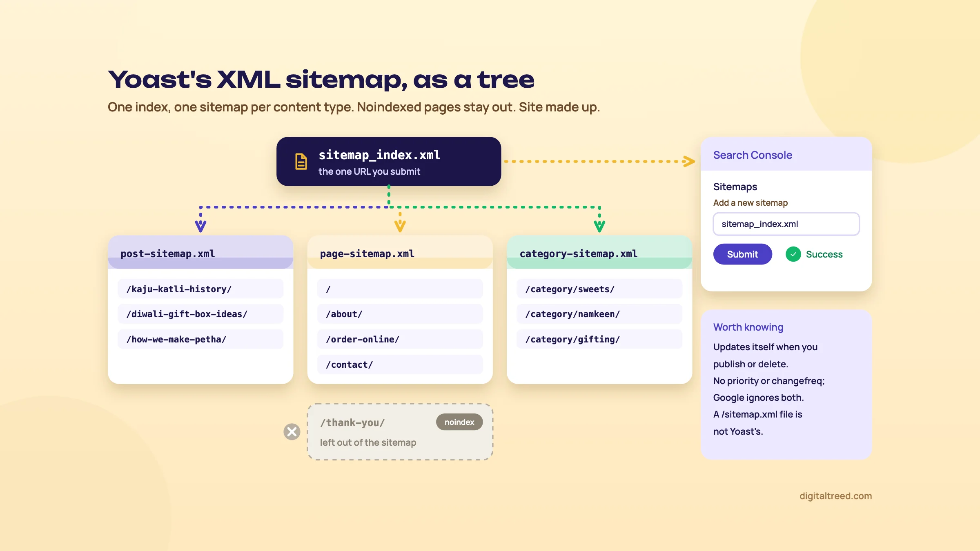Click the document icon beside sitemap_index.xml
980x551 pixels.
pyautogui.click(x=301, y=162)
